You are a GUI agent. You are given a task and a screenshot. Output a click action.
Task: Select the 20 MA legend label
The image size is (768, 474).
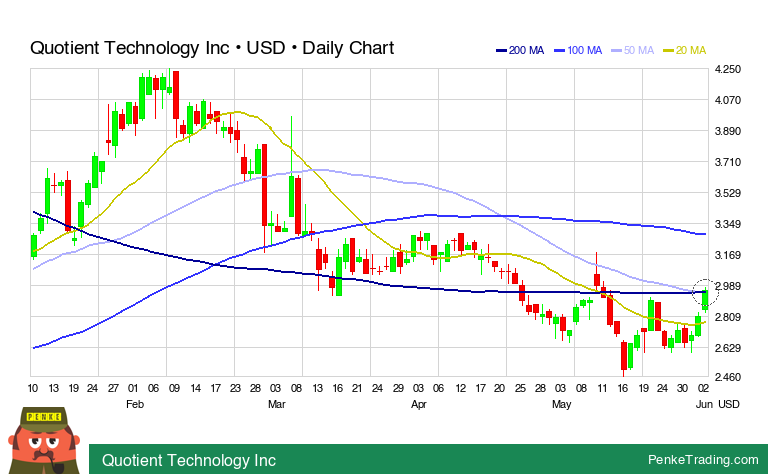click(x=691, y=50)
